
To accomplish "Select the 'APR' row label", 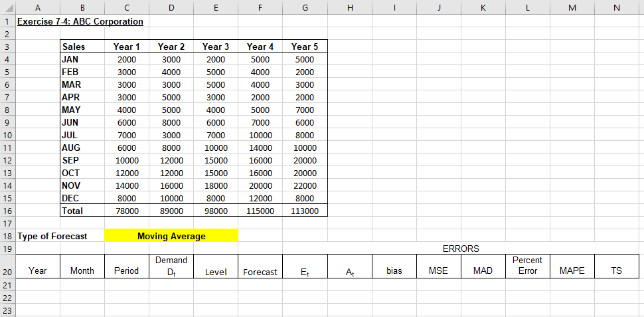I will [x=82, y=98].
